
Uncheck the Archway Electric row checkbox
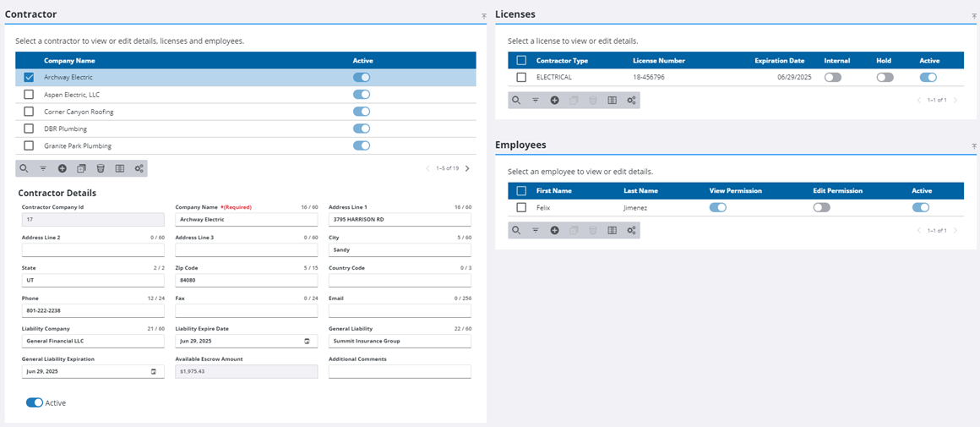point(29,78)
